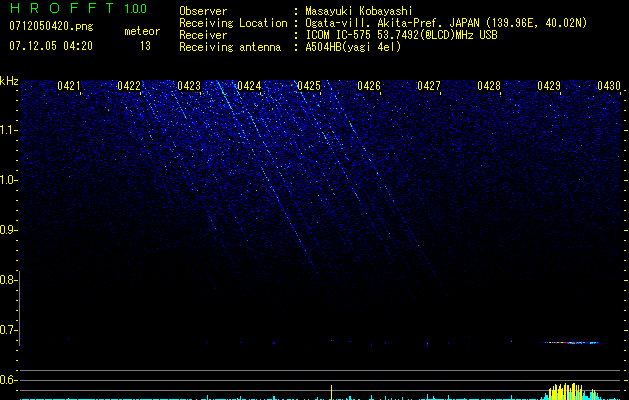Click the 0.6 kHz axis label

(x=8, y=380)
